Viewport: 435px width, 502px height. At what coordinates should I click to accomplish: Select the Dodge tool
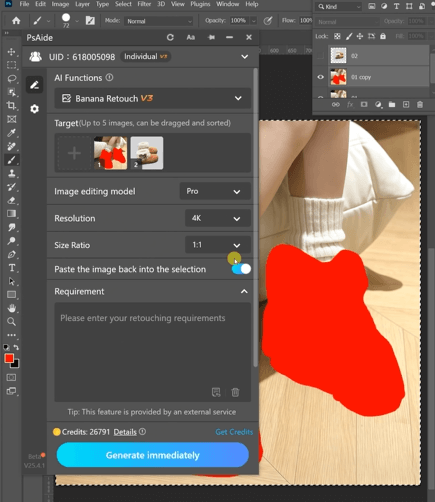(x=11, y=240)
